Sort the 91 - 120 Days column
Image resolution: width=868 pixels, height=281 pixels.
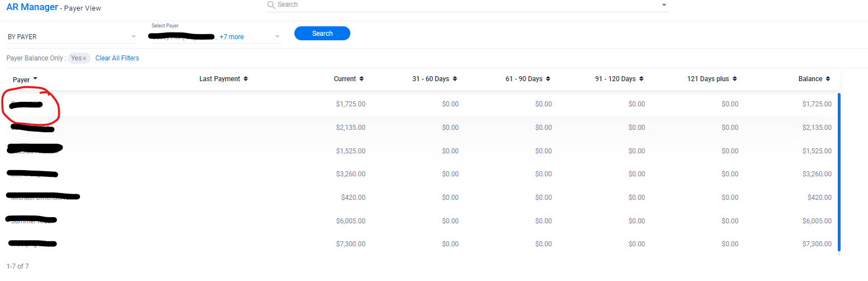point(641,79)
